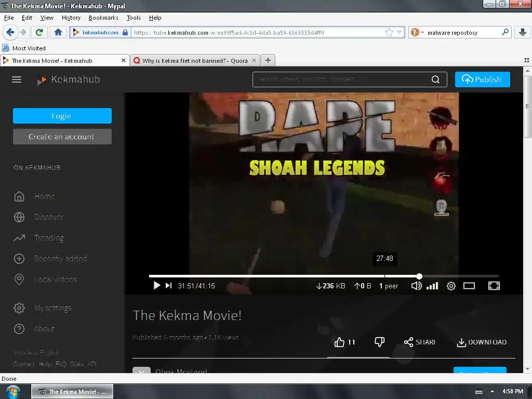532x399 pixels.
Task: Close the Quora tab
Action: point(254,60)
